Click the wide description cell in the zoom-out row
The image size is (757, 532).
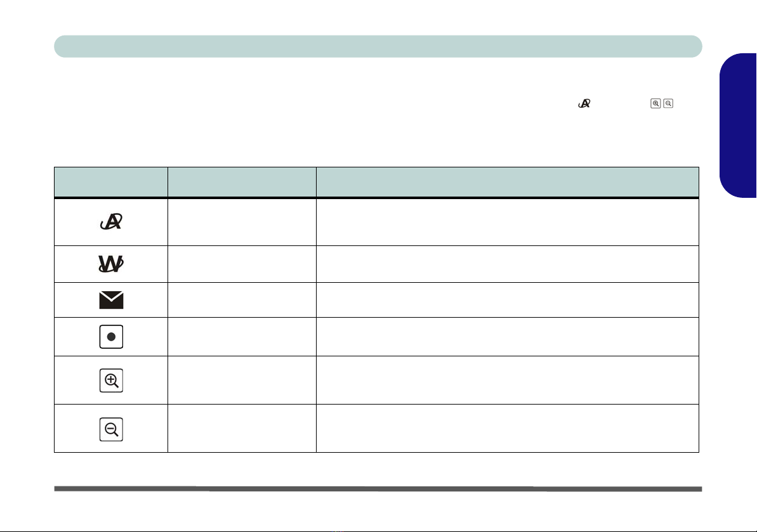pos(508,428)
